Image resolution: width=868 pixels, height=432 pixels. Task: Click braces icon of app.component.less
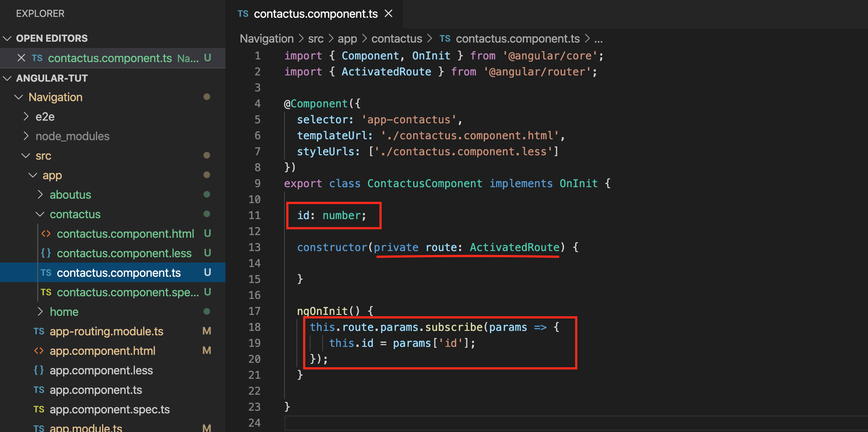pyautogui.click(x=39, y=370)
